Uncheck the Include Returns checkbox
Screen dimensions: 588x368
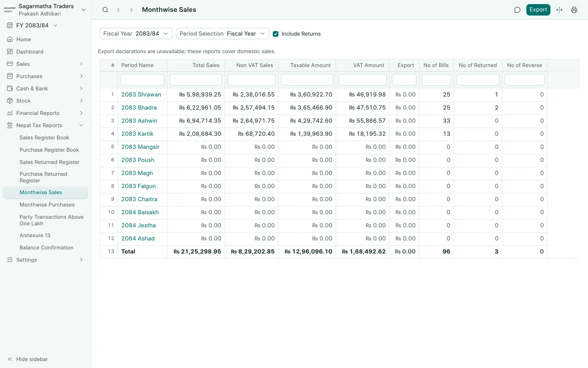click(x=276, y=34)
